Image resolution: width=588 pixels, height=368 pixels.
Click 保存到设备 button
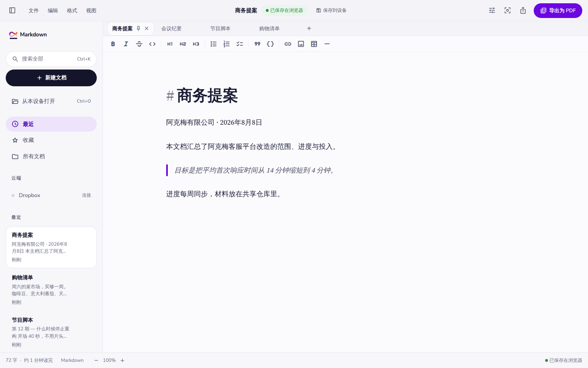pyautogui.click(x=331, y=11)
